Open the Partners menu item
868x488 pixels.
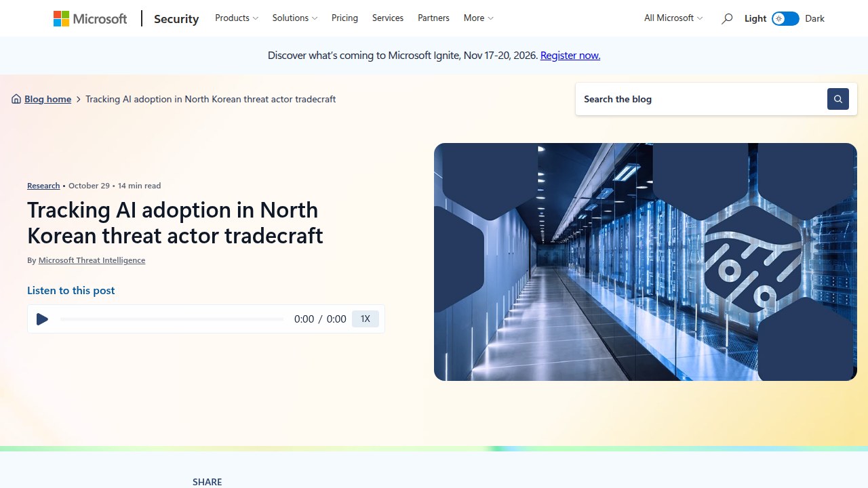coord(433,18)
